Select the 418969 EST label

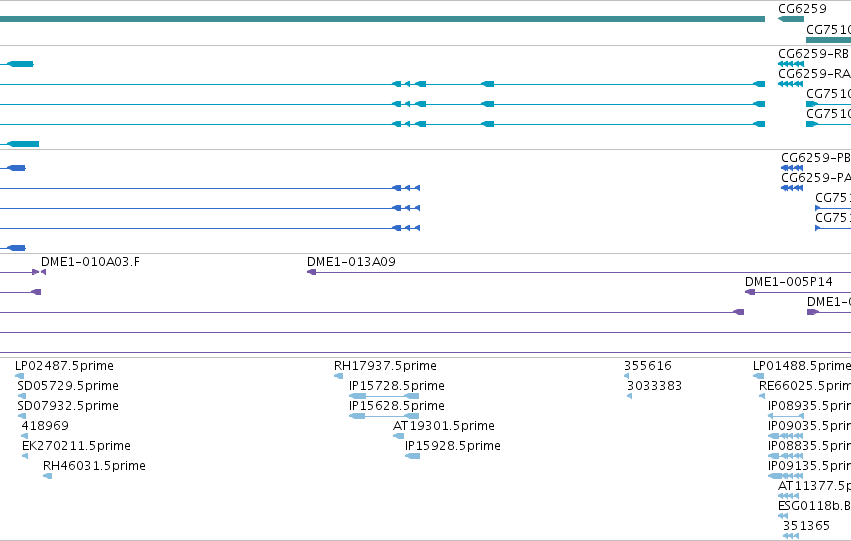pyautogui.click(x=45, y=426)
